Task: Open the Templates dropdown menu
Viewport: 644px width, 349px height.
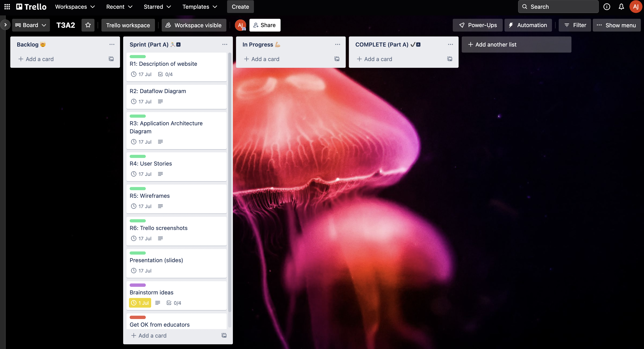Action: (200, 7)
